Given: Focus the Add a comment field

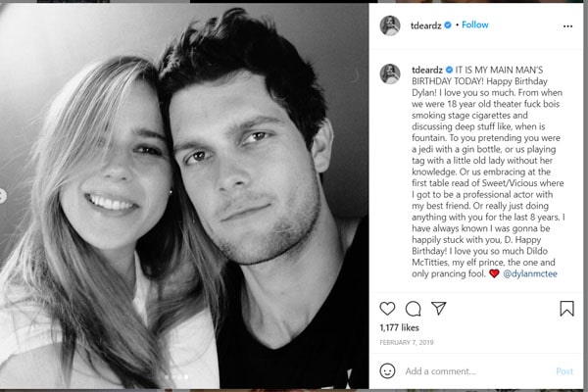Looking at the screenshot, I should click(x=470, y=371).
